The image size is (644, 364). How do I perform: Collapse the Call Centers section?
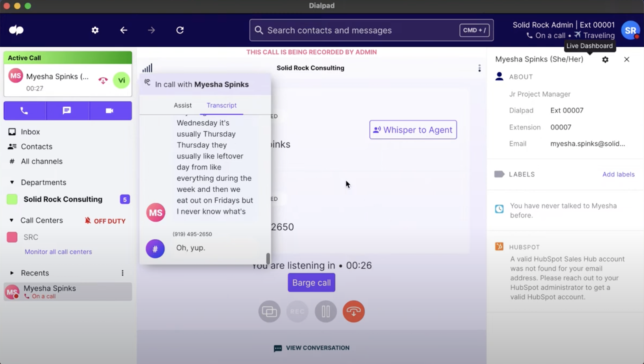(12, 220)
